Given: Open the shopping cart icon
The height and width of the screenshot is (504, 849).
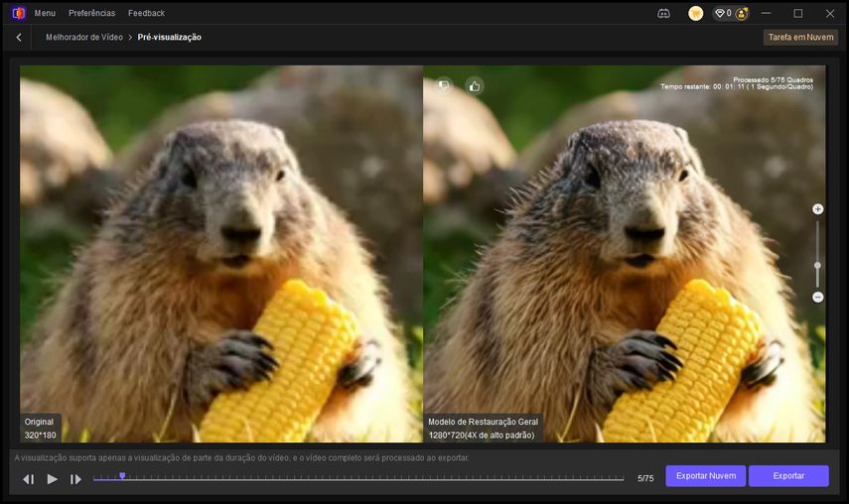Looking at the screenshot, I should click(695, 14).
